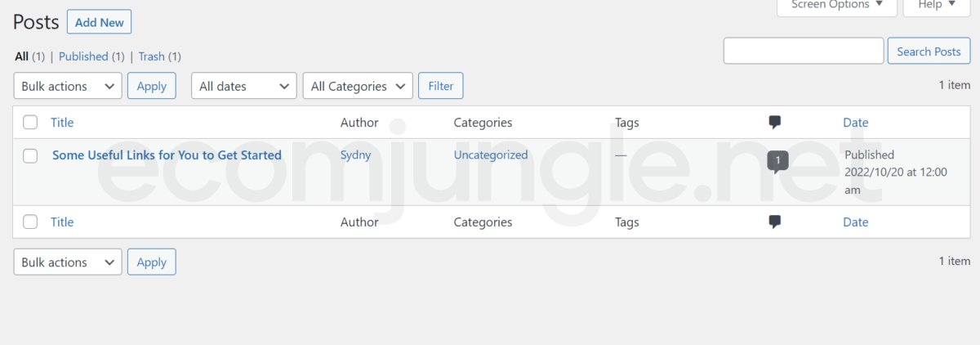Select the checkbox for the Useful Links post
The height and width of the screenshot is (345, 980).
click(30, 155)
